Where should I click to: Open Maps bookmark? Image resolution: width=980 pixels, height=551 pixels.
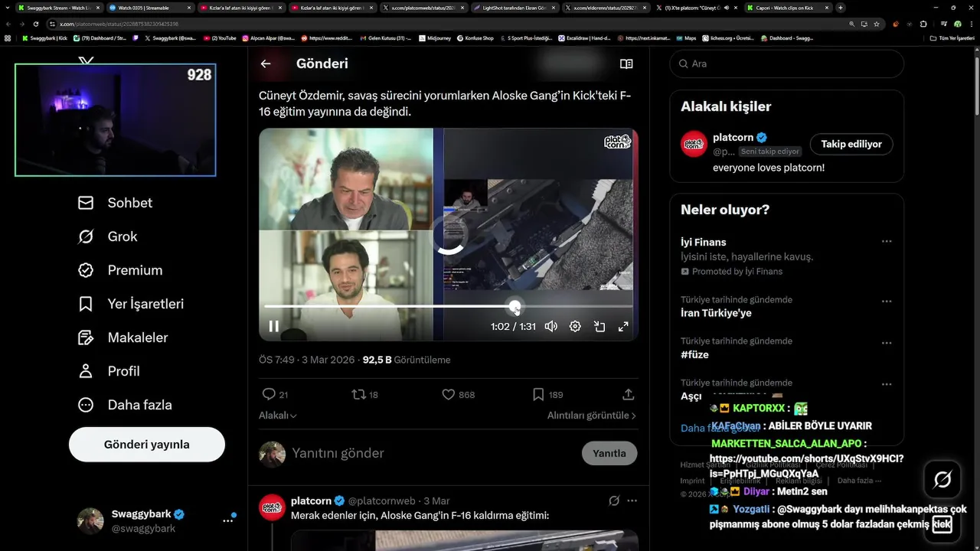(685, 37)
